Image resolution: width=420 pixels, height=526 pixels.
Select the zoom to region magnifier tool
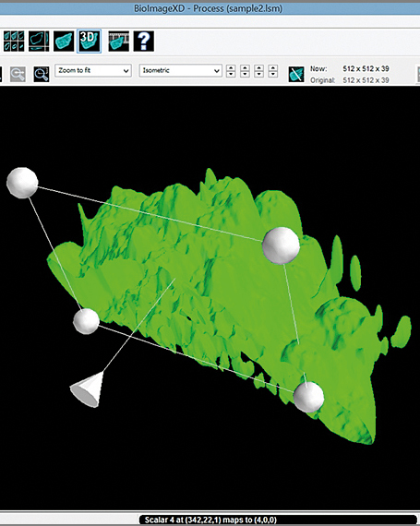pos(42,74)
